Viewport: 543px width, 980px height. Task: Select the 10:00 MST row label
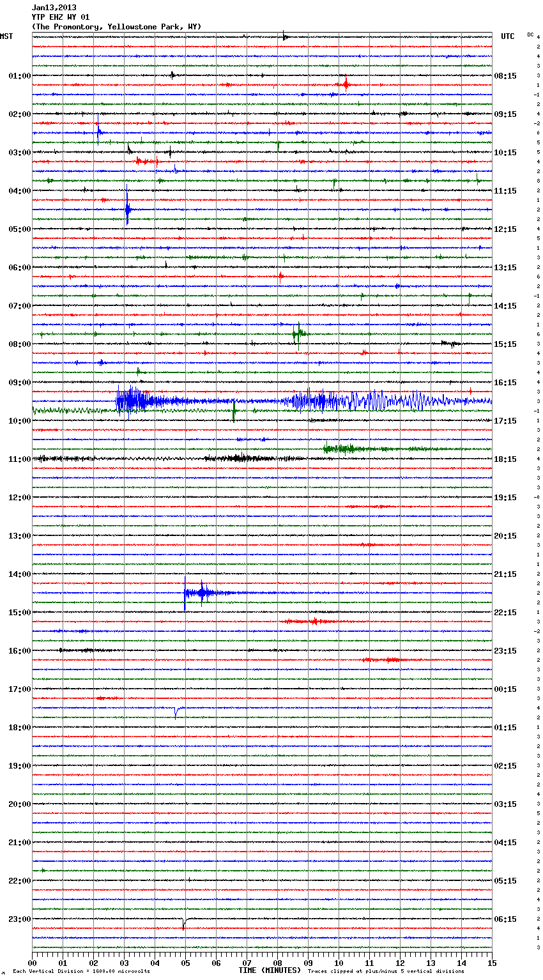[x=20, y=421]
